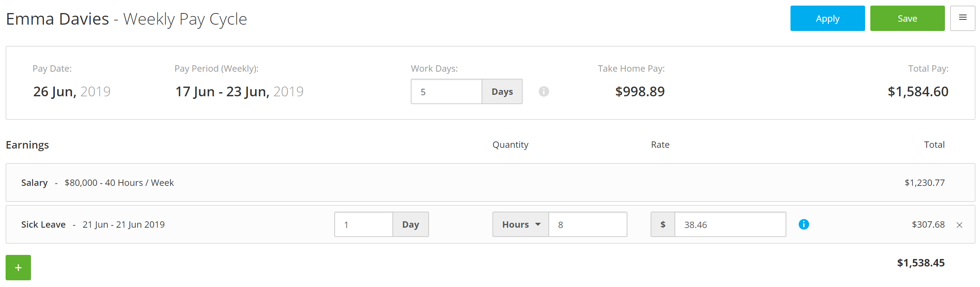Select the Salary earnings row
980x287 pixels.
click(490, 183)
